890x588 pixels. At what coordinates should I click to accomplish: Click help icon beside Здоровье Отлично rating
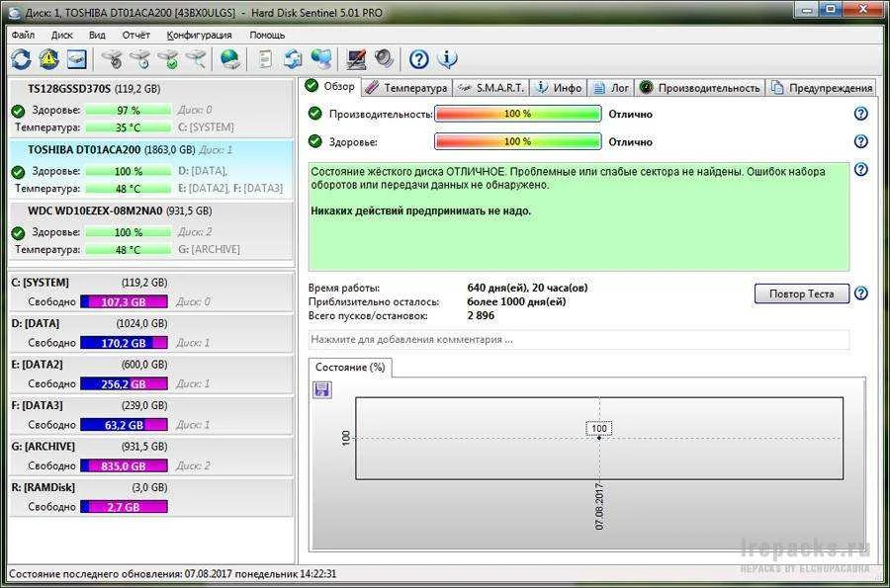[x=861, y=141]
